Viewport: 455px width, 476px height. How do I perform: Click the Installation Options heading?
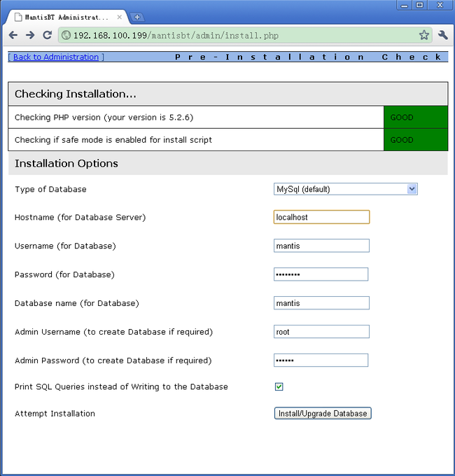click(66, 163)
